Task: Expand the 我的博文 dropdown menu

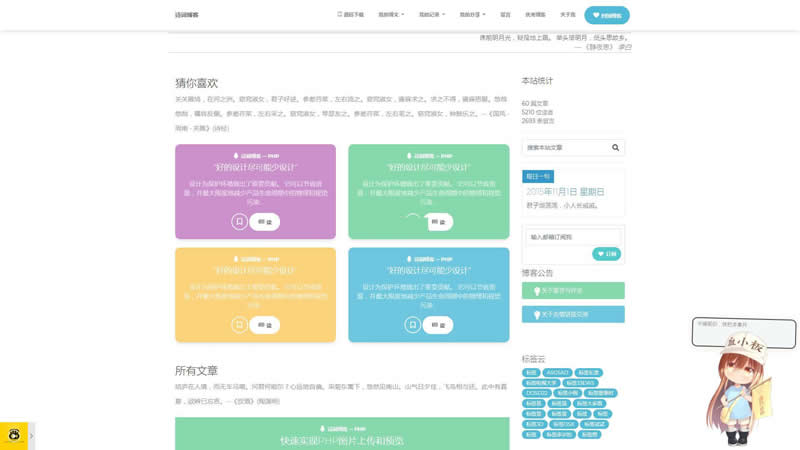Action: [391, 15]
